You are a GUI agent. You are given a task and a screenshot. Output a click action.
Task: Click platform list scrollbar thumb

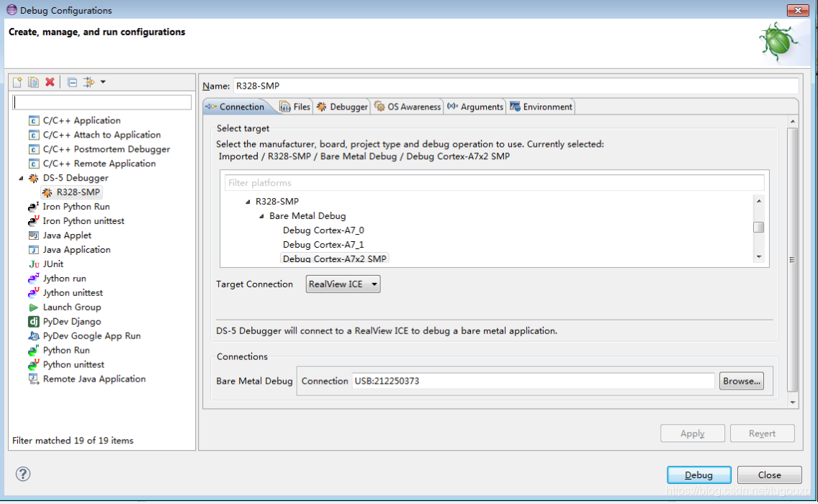758,228
